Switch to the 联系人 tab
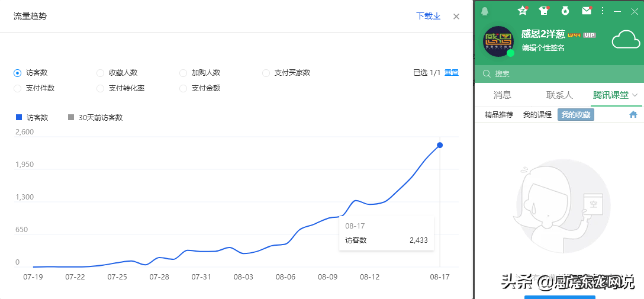This screenshot has height=299, width=644. [559, 95]
